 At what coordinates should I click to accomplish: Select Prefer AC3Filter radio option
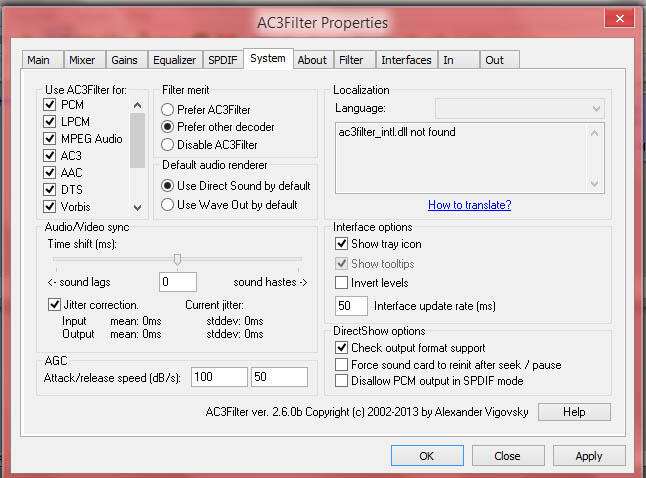point(167,110)
